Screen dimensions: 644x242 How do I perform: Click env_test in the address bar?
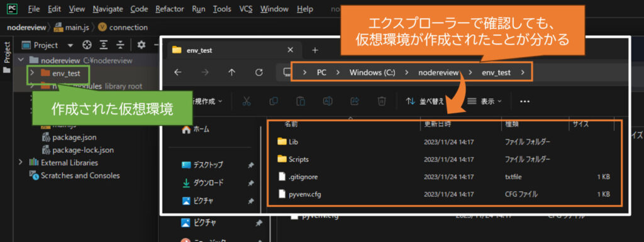pyautogui.click(x=496, y=73)
